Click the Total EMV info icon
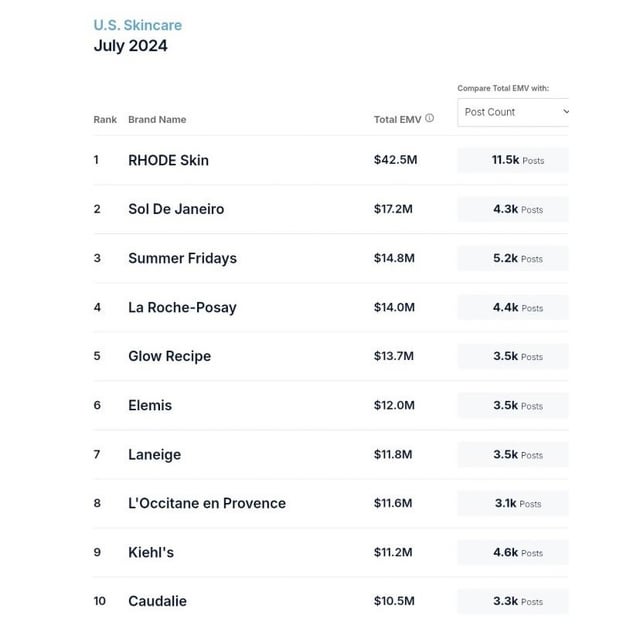640x632 pixels. 430,118
